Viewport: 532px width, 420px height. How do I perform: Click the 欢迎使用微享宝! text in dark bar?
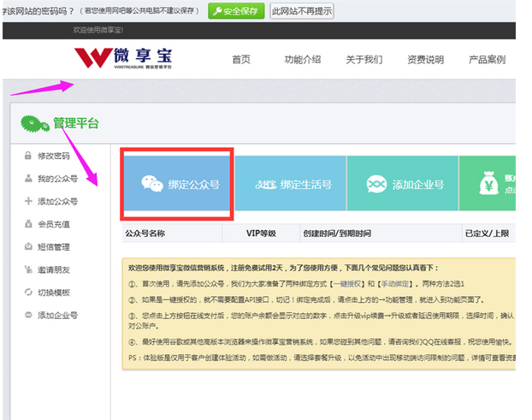(98, 30)
